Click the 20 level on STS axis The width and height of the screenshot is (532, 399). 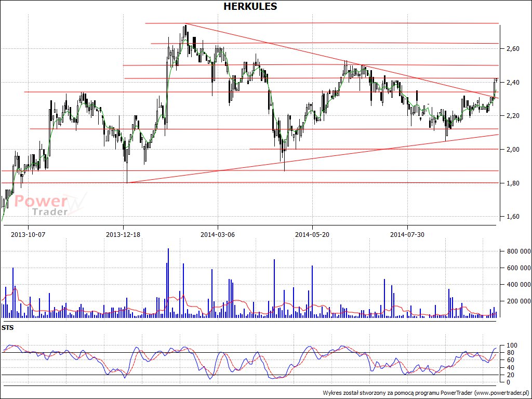click(511, 375)
